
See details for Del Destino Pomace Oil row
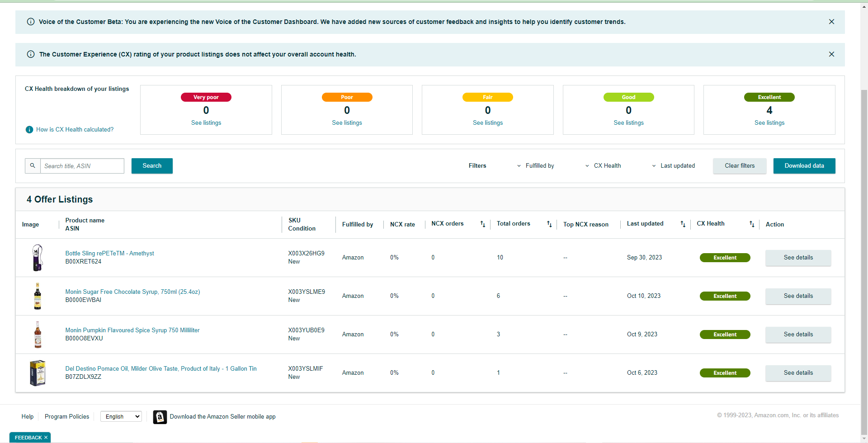click(798, 373)
